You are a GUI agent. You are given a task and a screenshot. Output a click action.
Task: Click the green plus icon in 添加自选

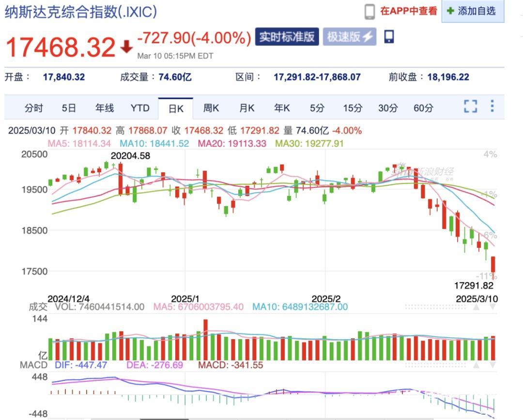tap(450, 11)
